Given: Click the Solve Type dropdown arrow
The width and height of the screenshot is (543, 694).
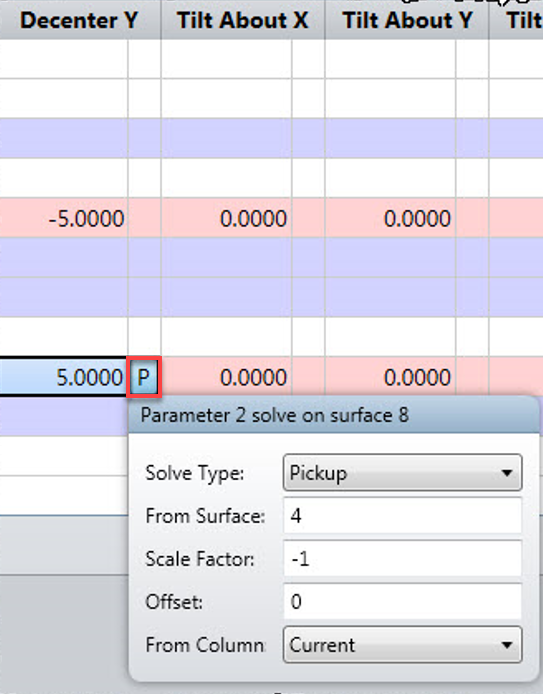Looking at the screenshot, I should click(507, 473).
